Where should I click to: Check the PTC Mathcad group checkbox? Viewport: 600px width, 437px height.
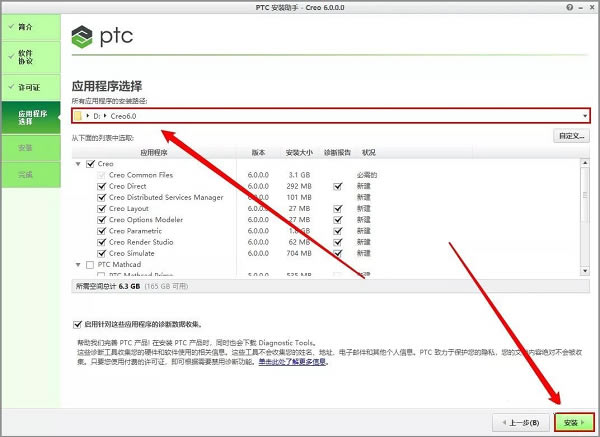coord(90,264)
